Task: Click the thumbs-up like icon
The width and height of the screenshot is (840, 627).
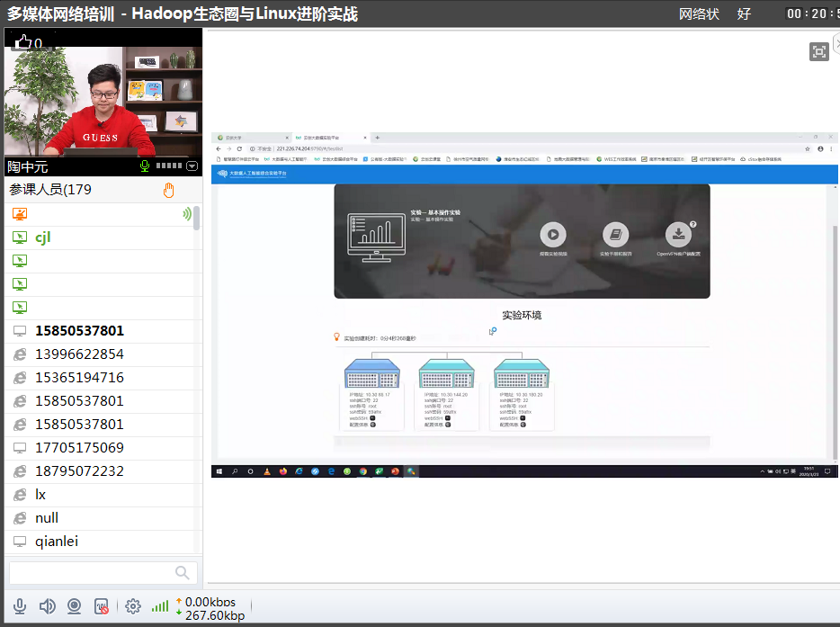Action: click(x=23, y=41)
